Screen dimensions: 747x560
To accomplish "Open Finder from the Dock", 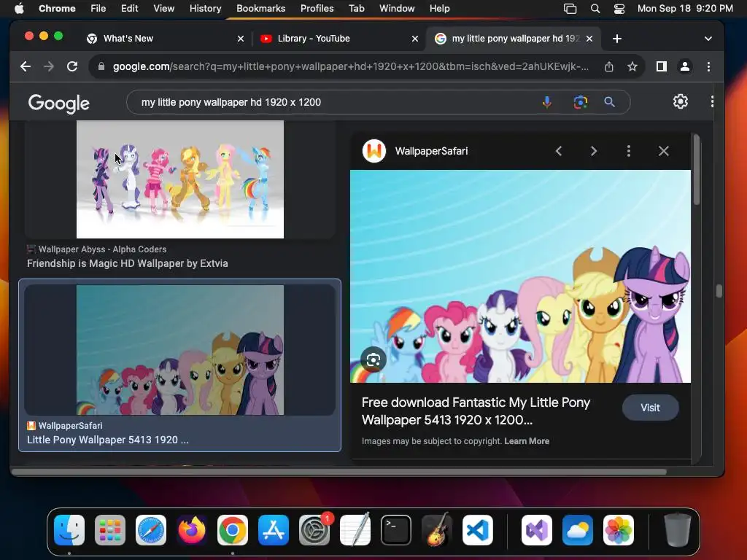I will tap(69, 530).
